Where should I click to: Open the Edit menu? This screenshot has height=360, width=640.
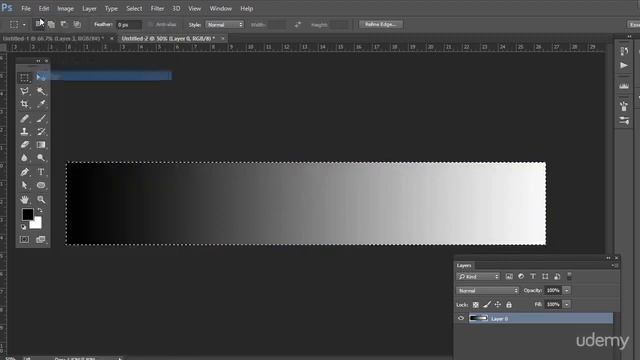44,9
